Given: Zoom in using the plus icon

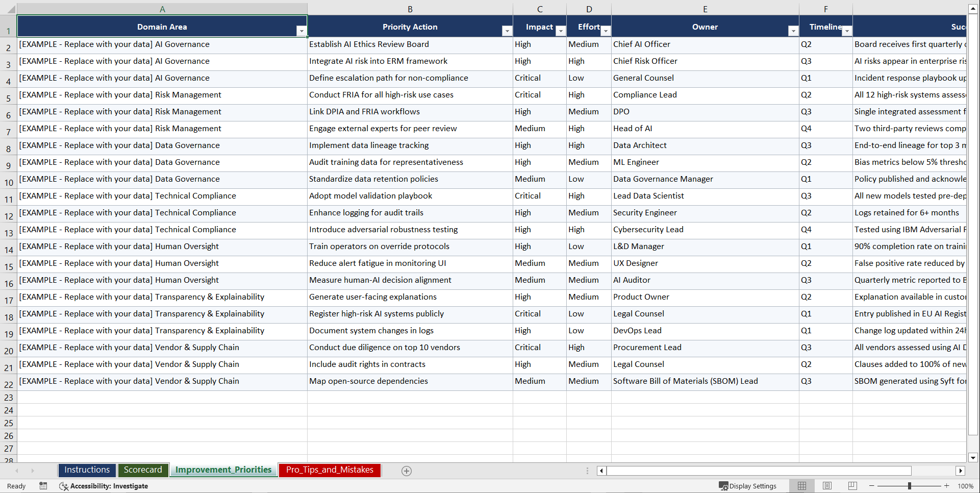Looking at the screenshot, I should point(947,486).
